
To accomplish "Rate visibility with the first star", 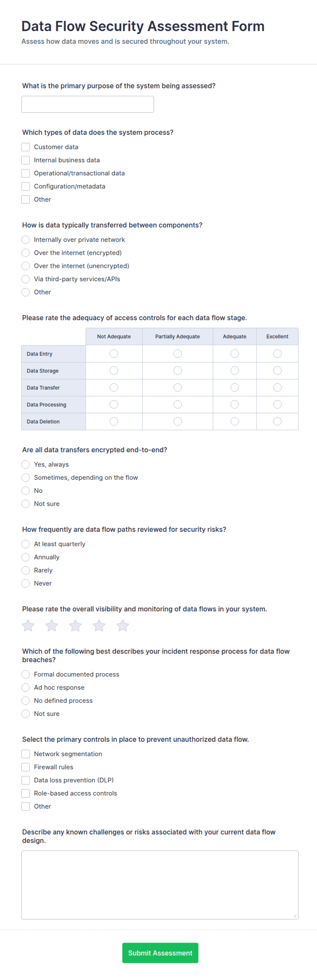I will 28,625.
